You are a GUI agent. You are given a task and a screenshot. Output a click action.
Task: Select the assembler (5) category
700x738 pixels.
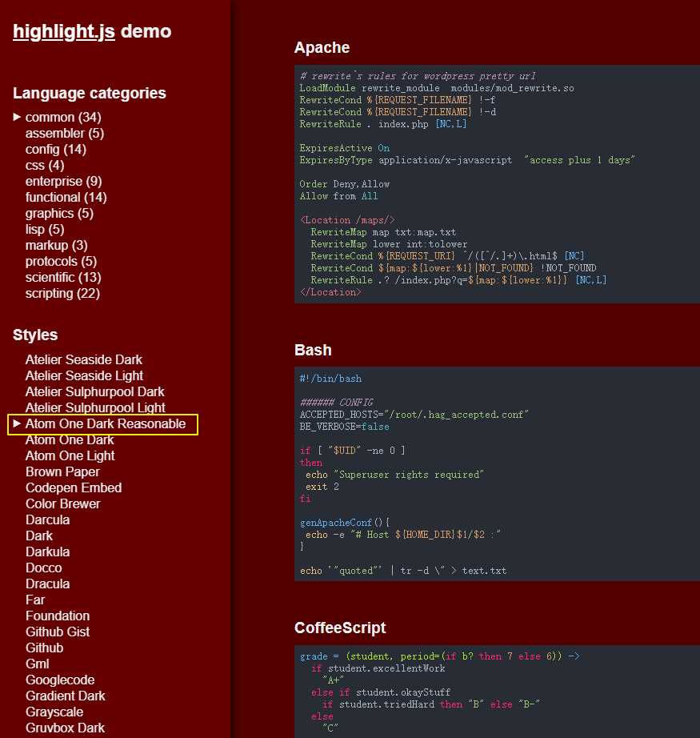(x=65, y=133)
